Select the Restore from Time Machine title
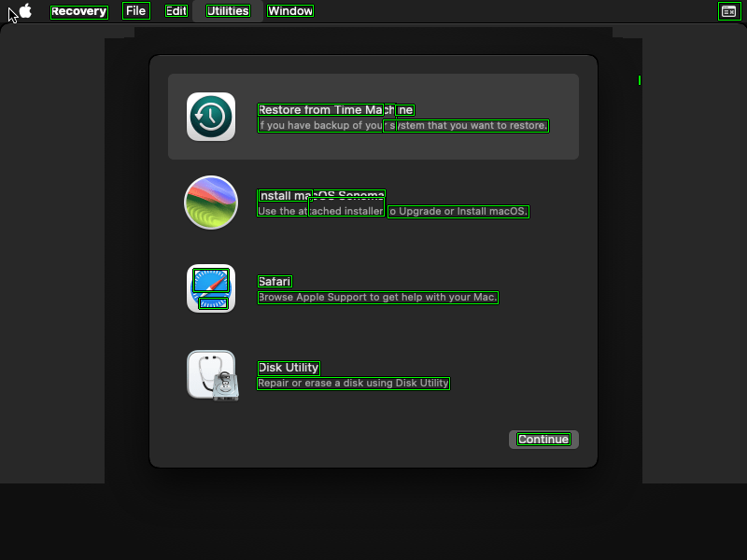The width and height of the screenshot is (747, 560). point(335,110)
